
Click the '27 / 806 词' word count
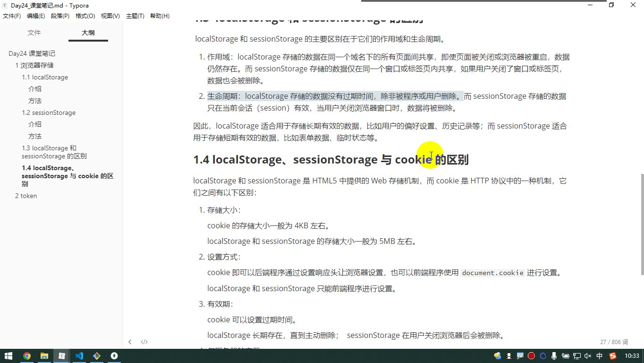coord(614,342)
